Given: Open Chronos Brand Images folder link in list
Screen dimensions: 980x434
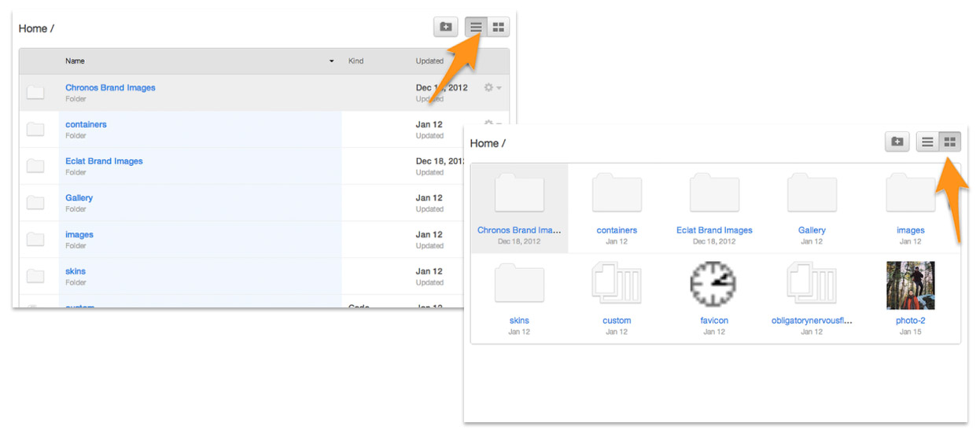Looking at the screenshot, I should point(110,87).
